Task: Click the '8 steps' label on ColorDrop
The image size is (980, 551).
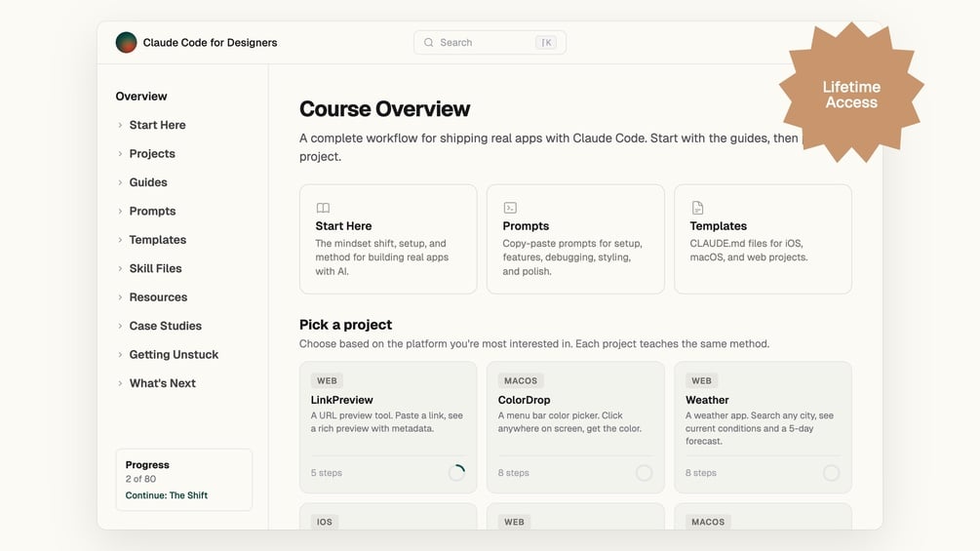Action: click(x=514, y=473)
